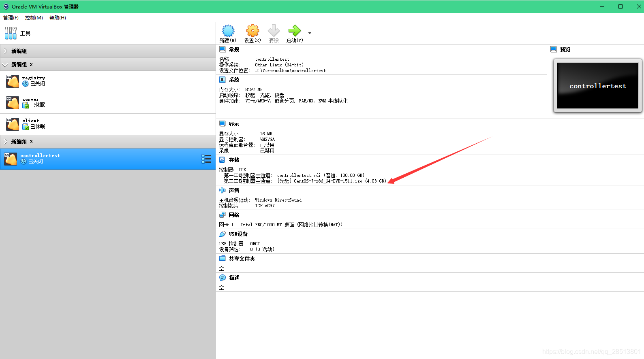
Task: Select the registry VM icon
Action: pos(13,81)
